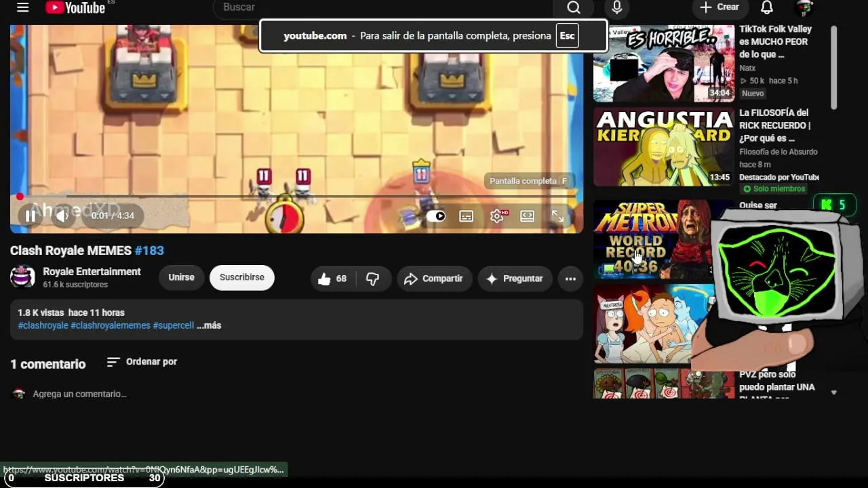This screenshot has width=868, height=488.
Task: Click the sidebar scroll-down arrow
Action: tap(833, 392)
